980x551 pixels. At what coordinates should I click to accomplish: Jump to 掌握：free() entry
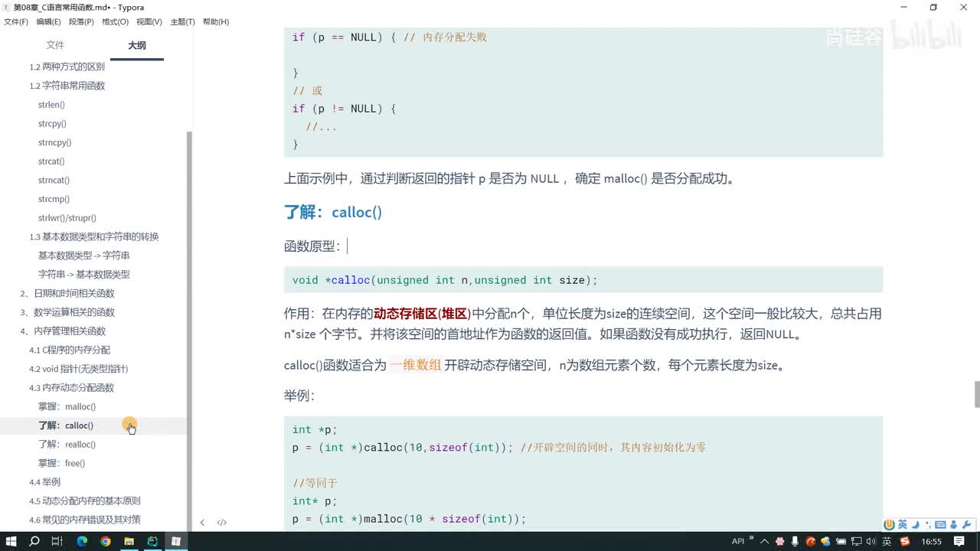pos(61,463)
